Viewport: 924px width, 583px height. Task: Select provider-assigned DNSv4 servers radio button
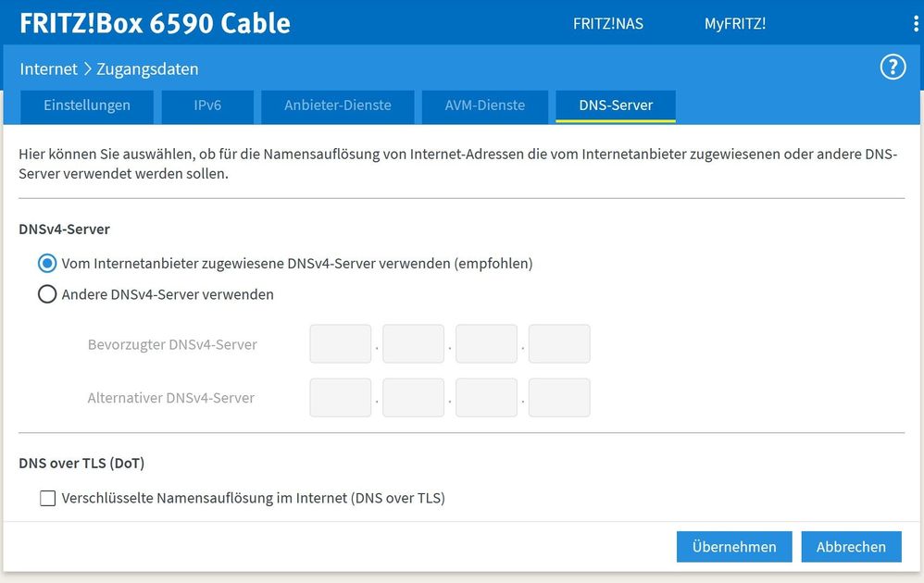point(47,263)
